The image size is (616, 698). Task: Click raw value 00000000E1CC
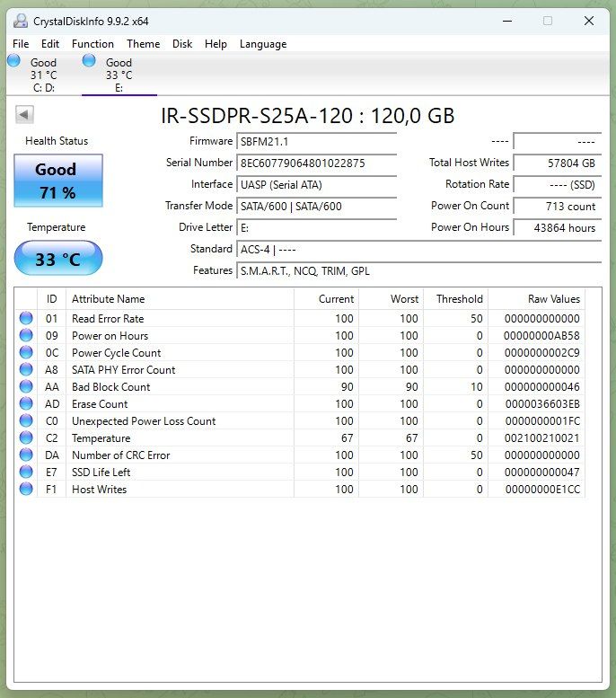point(542,490)
